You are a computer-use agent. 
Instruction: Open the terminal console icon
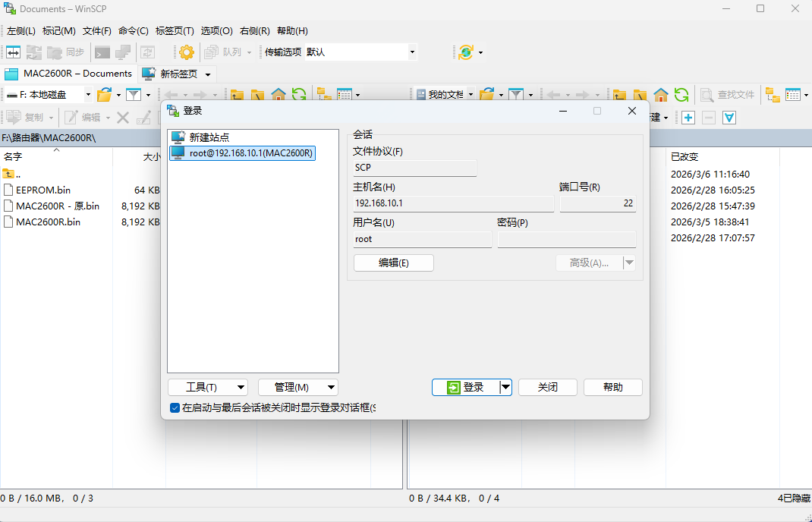click(x=102, y=52)
